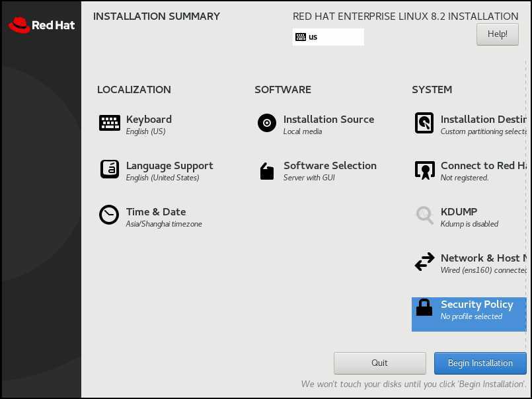Image resolution: width=532 pixels, height=399 pixels.
Task: Click 'Wired (ens160) connected' text
Action: [x=484, y=270]
